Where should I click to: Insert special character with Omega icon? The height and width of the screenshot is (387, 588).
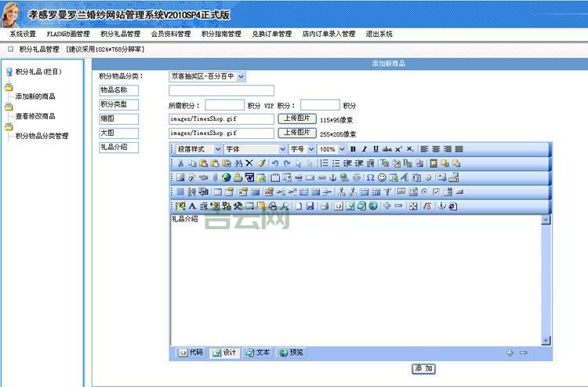(370, 177)
